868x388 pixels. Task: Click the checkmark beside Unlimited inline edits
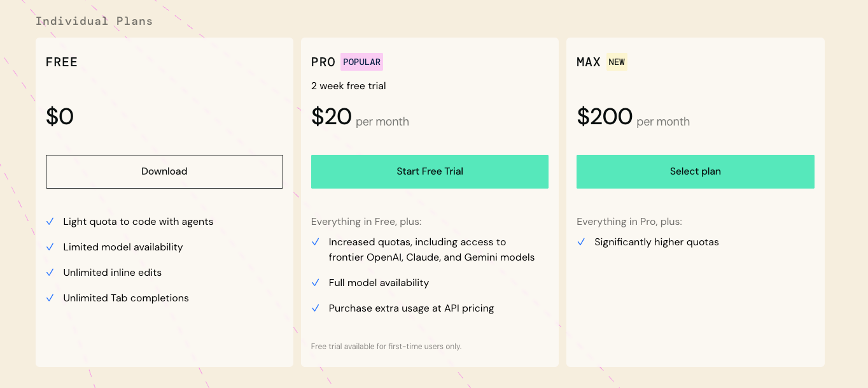[x=50, y=272]
